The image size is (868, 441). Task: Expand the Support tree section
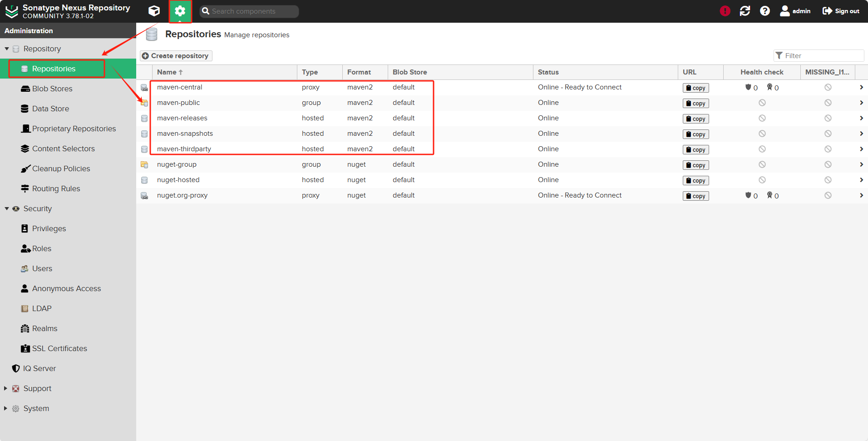[x=5, y=388]
